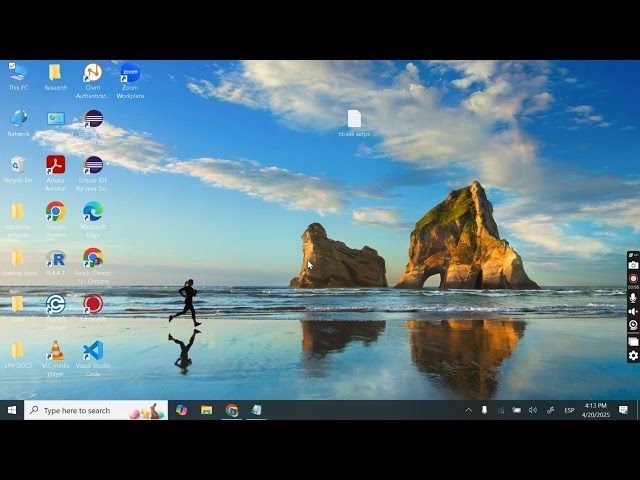
Task: Open the LPU DOCS folder
Action: [x=18, y=355]
